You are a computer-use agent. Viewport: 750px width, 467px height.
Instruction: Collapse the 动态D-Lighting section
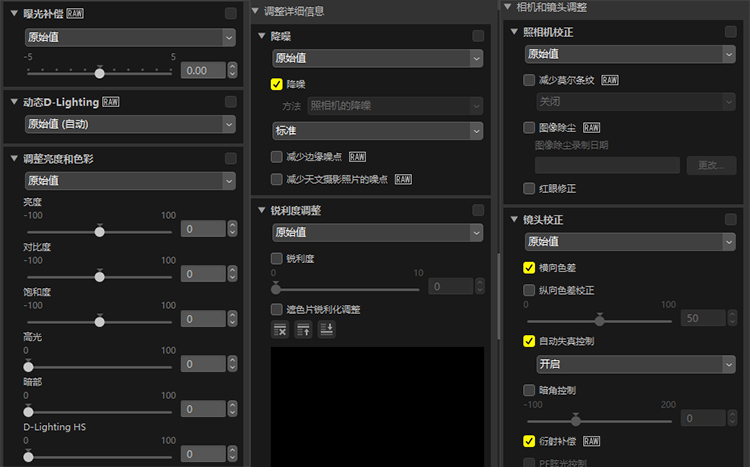click(x=14, y=101)
